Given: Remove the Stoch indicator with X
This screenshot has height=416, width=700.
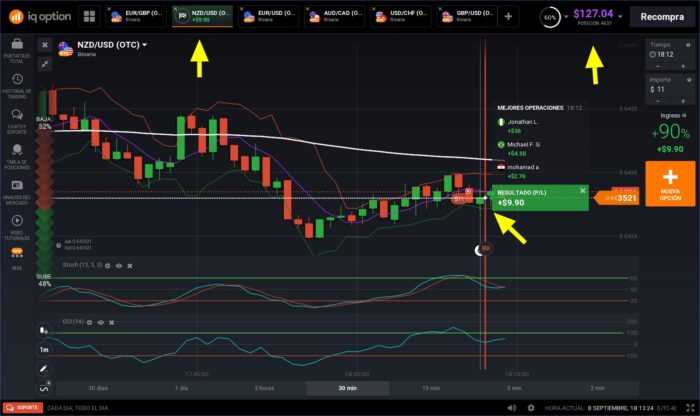Looking at the screenshot, I should (x=130, y=266).
